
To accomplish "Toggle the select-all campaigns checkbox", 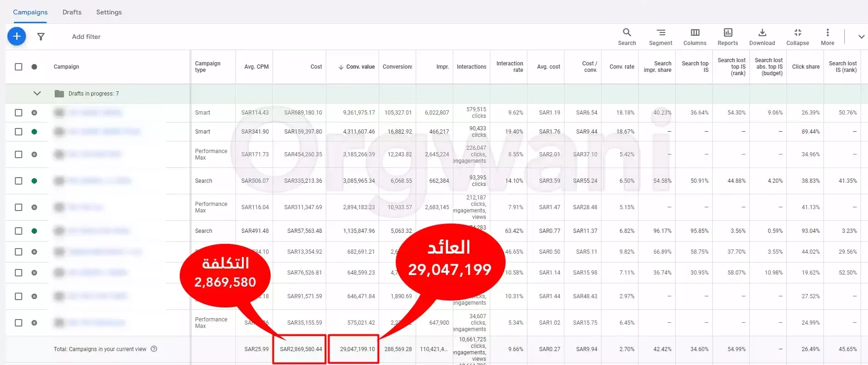I will click(x=19, y=67).
